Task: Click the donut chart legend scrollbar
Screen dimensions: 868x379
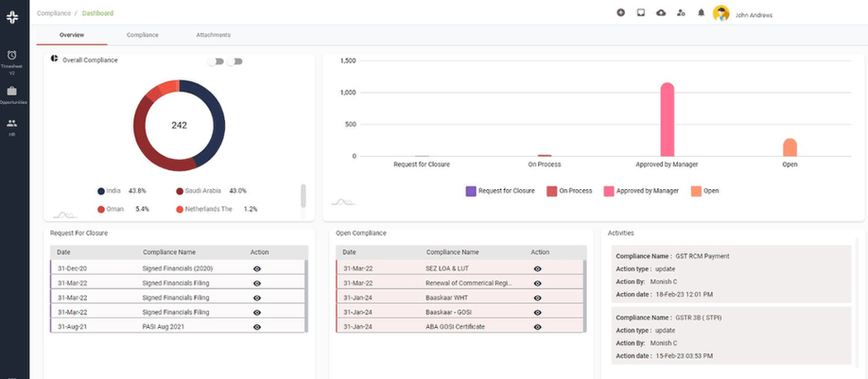Action: click(x=303, y=196)
